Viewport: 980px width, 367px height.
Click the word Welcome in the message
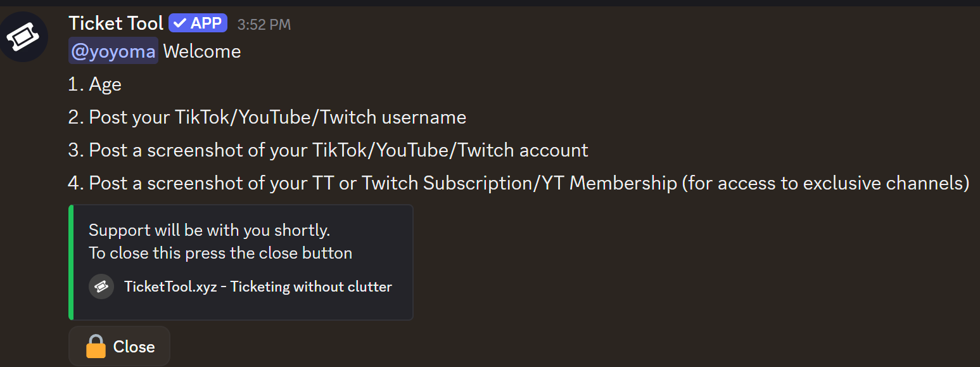tap(202, 51)
